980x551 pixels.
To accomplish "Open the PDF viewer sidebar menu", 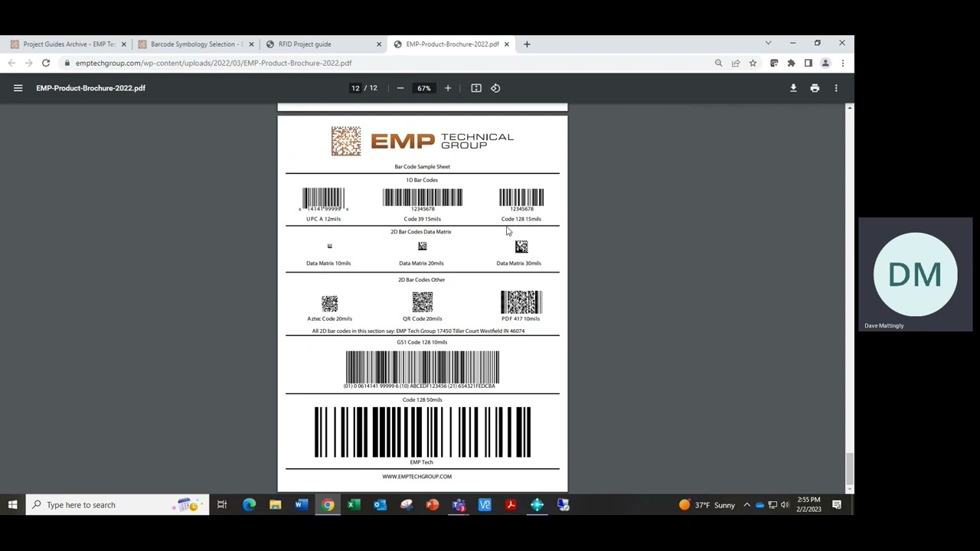I will point(18,88).
